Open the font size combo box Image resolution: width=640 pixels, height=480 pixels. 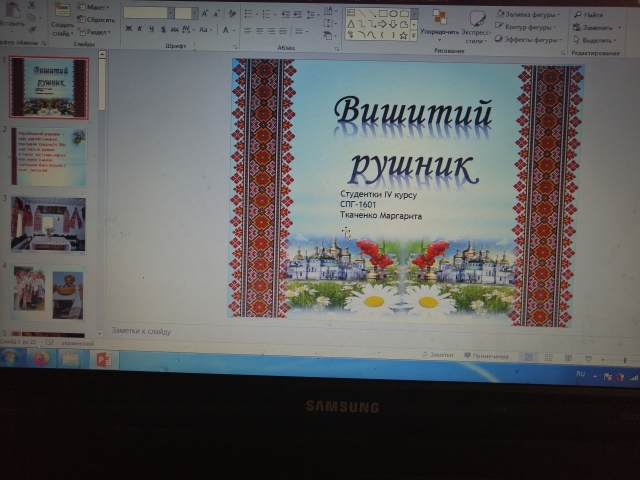(x=186, y=13)
